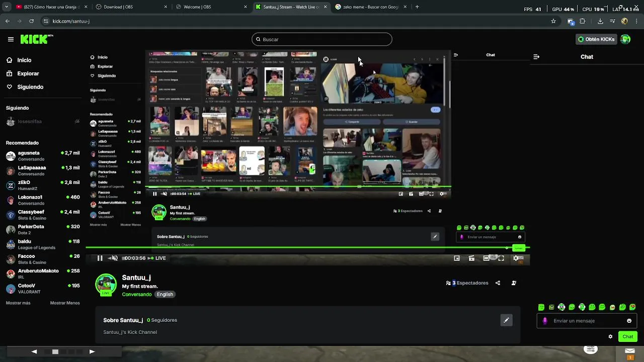Enable picture-in-picture mode in the player
Viewport: 644px width, 362px height.
[x=457, y=258]
